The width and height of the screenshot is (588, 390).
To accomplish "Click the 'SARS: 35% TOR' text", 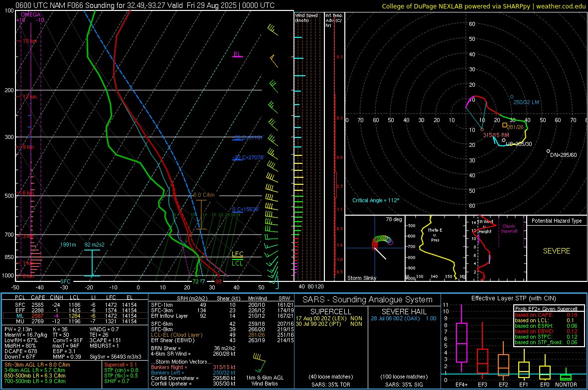I will click(x=330, y=385).
